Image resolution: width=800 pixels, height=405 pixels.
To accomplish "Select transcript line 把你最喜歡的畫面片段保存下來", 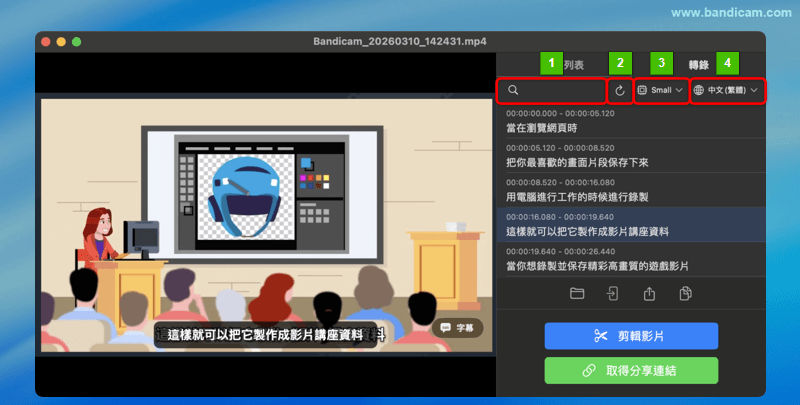I will click(x=631, y=156).
